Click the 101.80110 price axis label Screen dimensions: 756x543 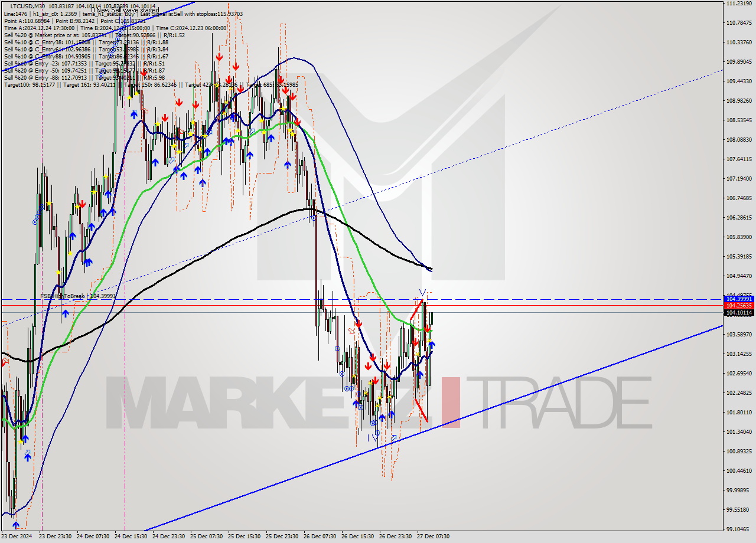pyautogui.click(x=739, y=413)
